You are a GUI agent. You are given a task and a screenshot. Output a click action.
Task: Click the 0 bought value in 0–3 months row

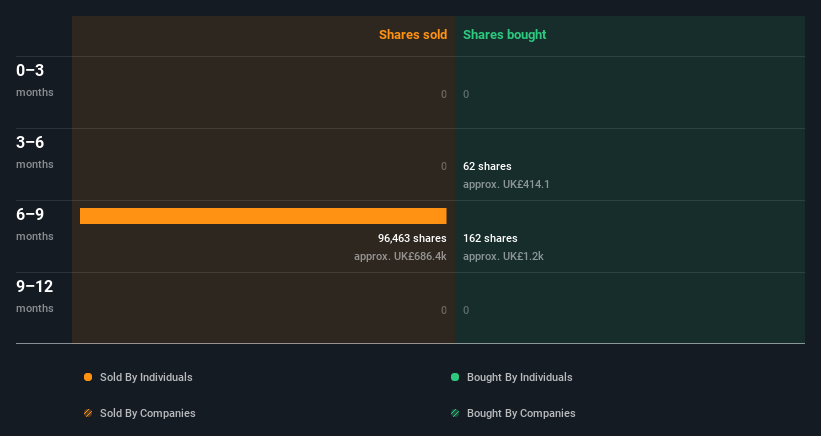point(466,94)
